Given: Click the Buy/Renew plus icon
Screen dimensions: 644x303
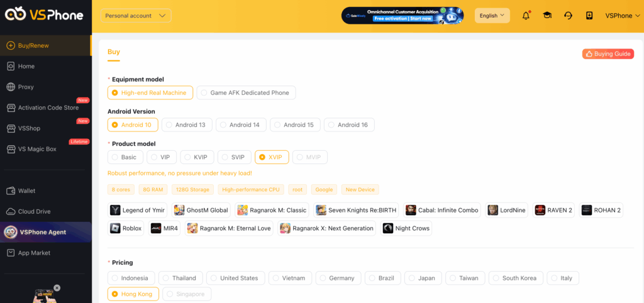Looking at the screenshot, I should pyautogui.click(x=11, y=45).
